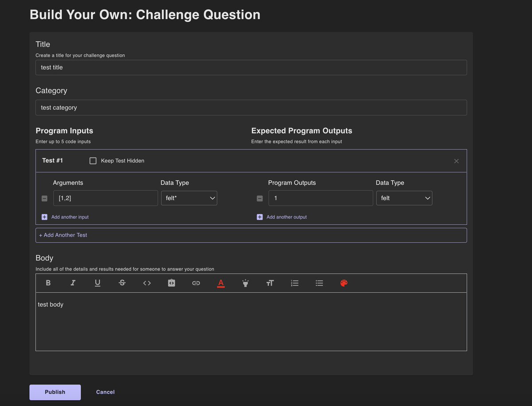Viewport: 532px width, 406px height.
Task: Open the felt* argument data type dropdown
Action: tap(189, 198)
